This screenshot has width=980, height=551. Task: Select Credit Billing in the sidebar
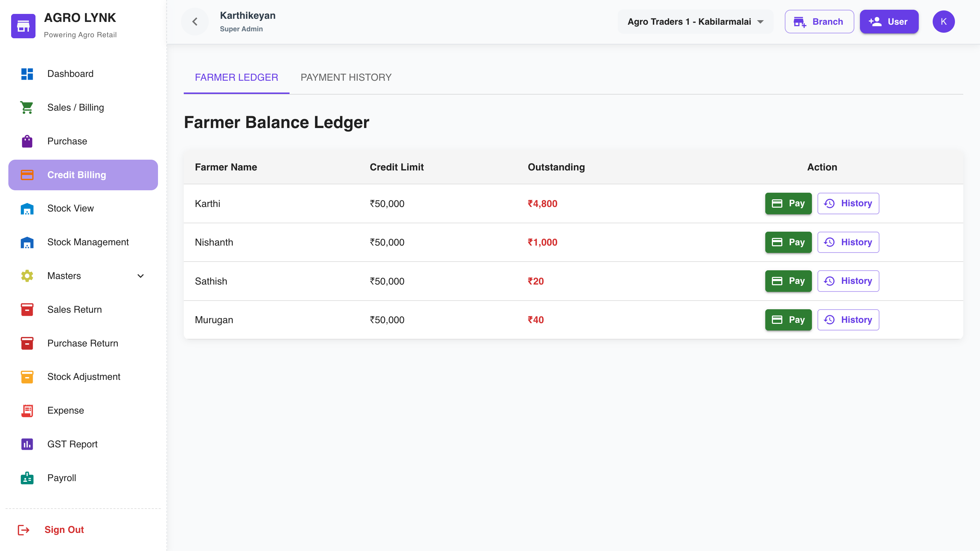click(x=83, y=175)
